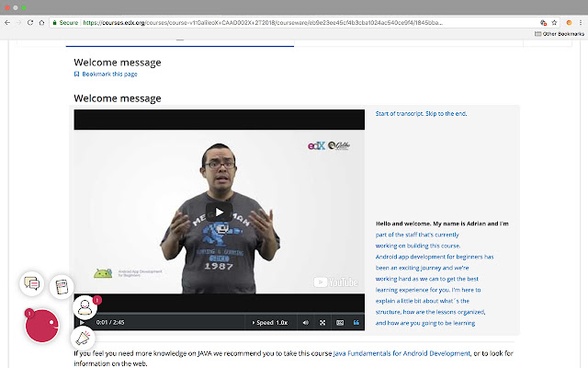
Task: Toggle closed captions icon
Action: coord(340,323)
